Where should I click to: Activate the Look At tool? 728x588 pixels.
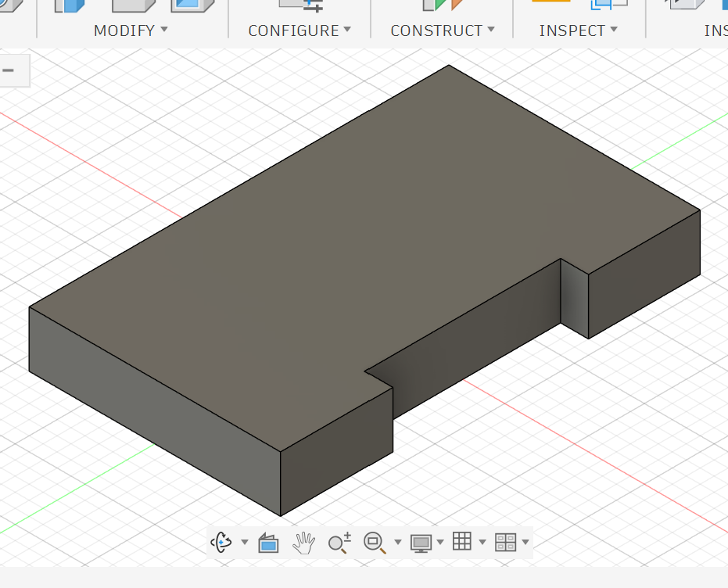[x=268, y=543]
